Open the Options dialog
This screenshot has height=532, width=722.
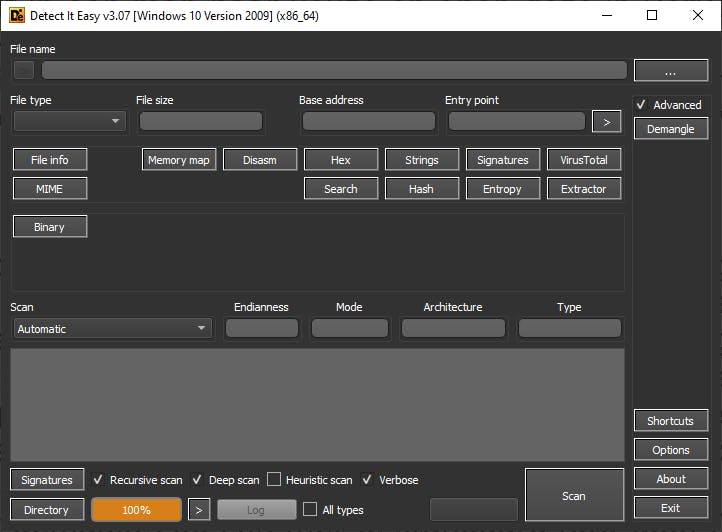pos(670,450)
